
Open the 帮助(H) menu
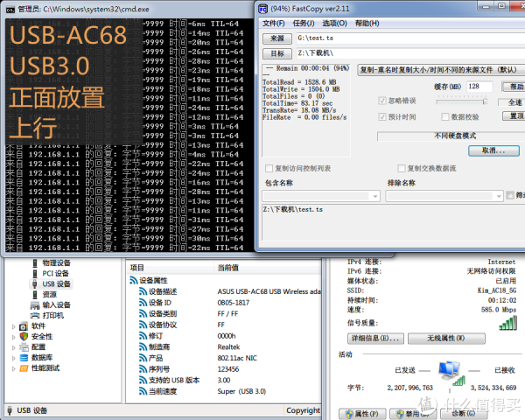pos(367,24)
